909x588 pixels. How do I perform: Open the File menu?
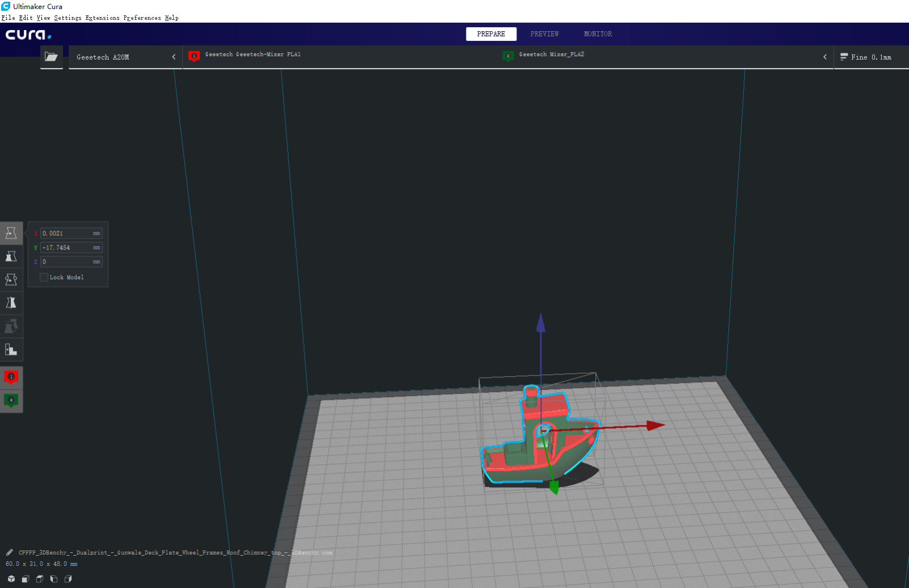tap(8, 18)
